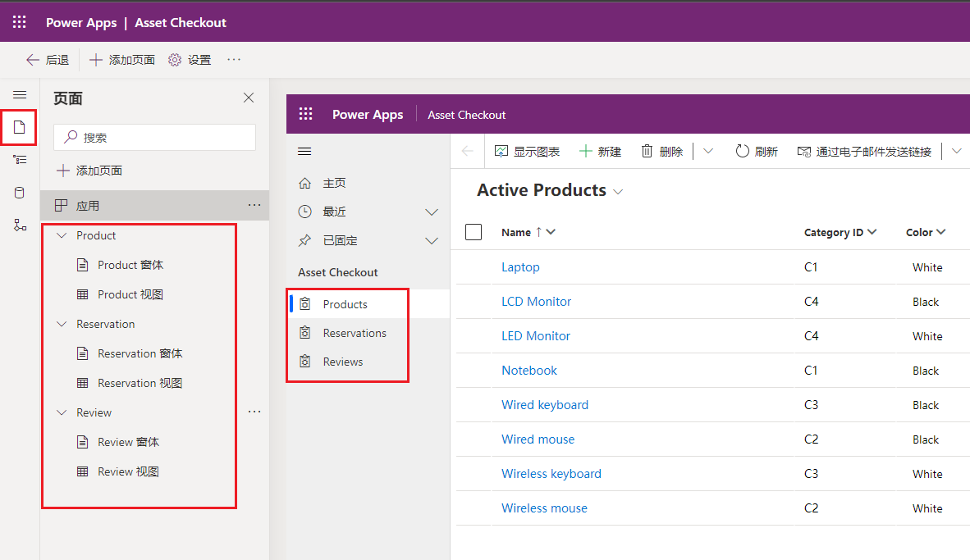Screen dimensions: 970x560
Task: Toggle the preview site map hamburger
Action: [304, 152]
